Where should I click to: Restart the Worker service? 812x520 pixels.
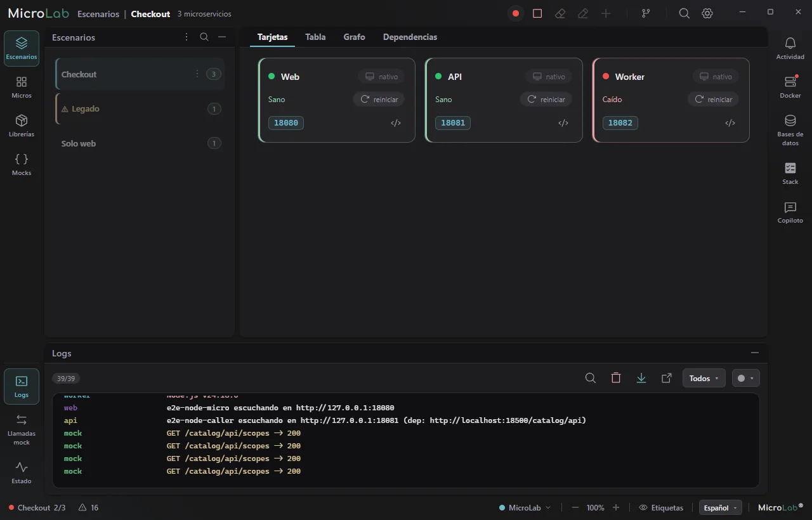coord(713,100)
